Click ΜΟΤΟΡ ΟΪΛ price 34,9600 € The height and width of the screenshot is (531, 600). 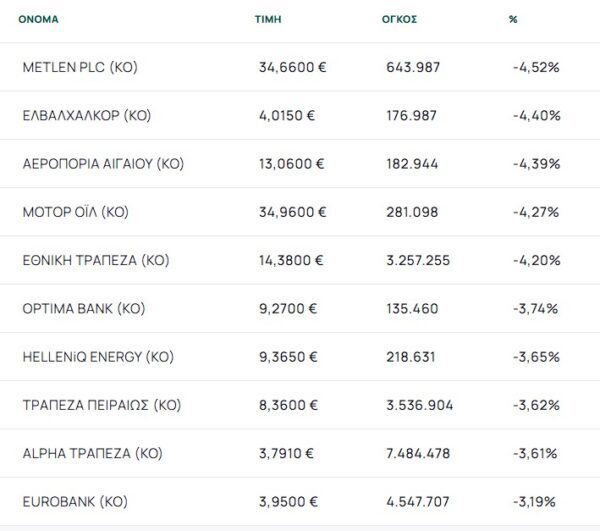coord(292,212)
